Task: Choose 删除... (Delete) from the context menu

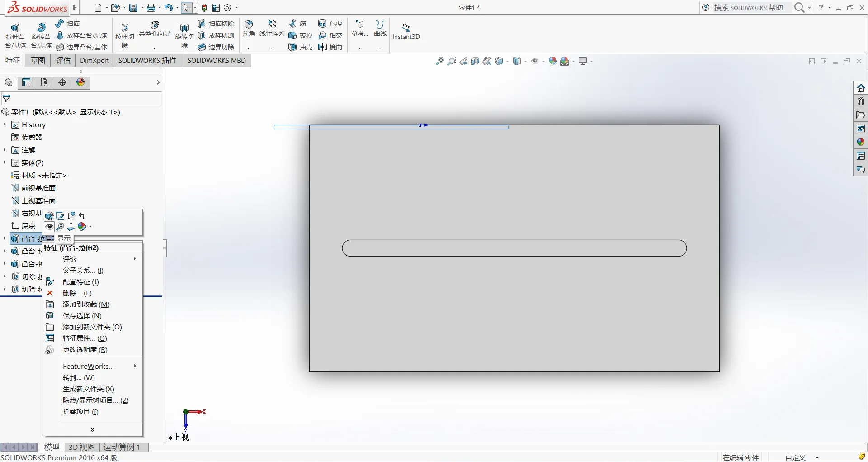Action: (x=93, y=293)
